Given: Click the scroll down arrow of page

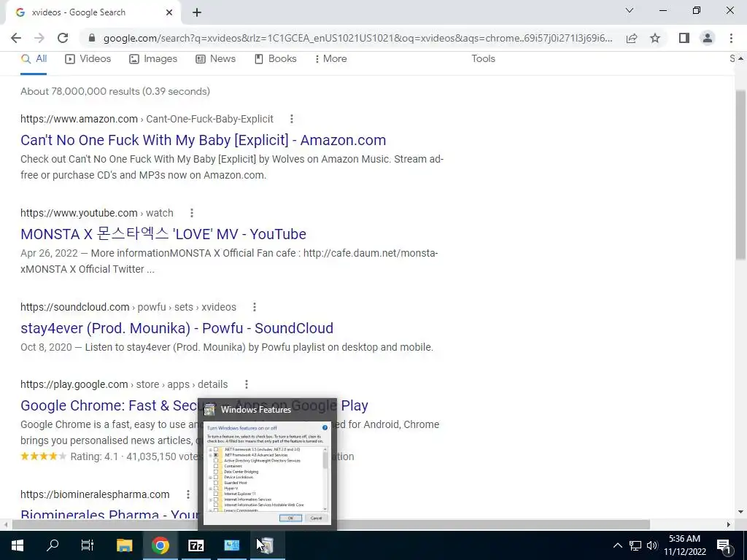Looking at the screenshot, I should click(x=740, y=512).
